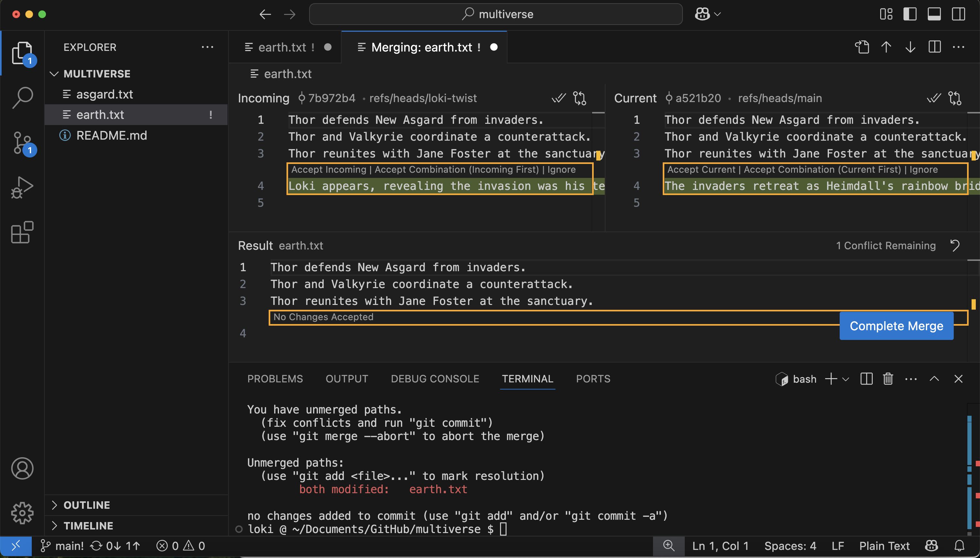The height and width of the screenshot is (558, 980).
Task: Accept all changes from Current
Action: [934, 98]
